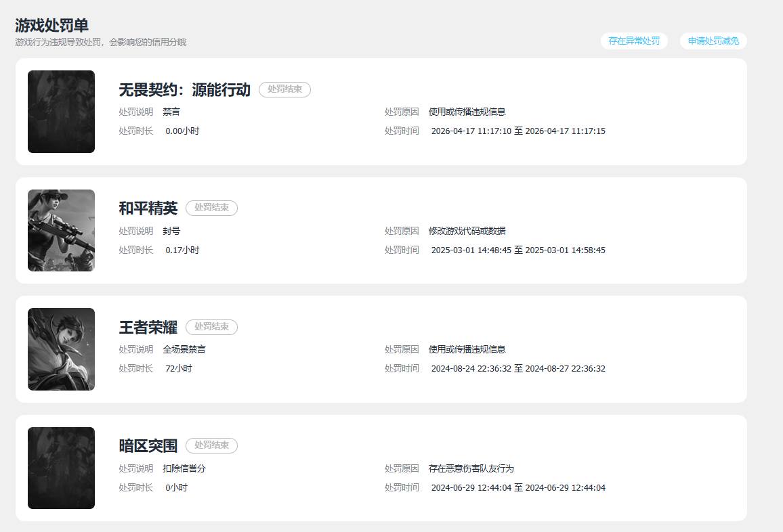This screenshot has height=532, width=783.
Task: Click reason 存在恶意伤害队友行为
Action: (471, 468)
